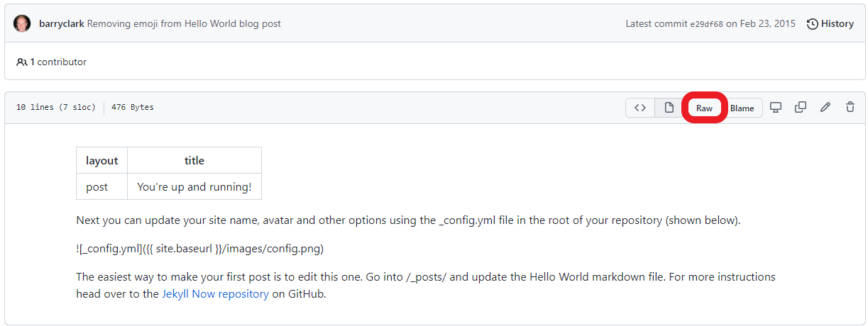Switch to rendered file view

[669, 108]
